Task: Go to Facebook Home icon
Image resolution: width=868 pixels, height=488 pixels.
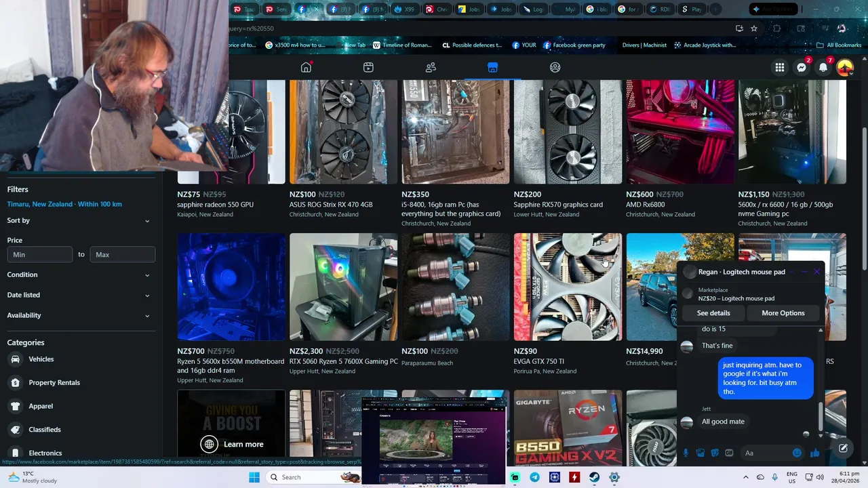Action: point(306,67)
